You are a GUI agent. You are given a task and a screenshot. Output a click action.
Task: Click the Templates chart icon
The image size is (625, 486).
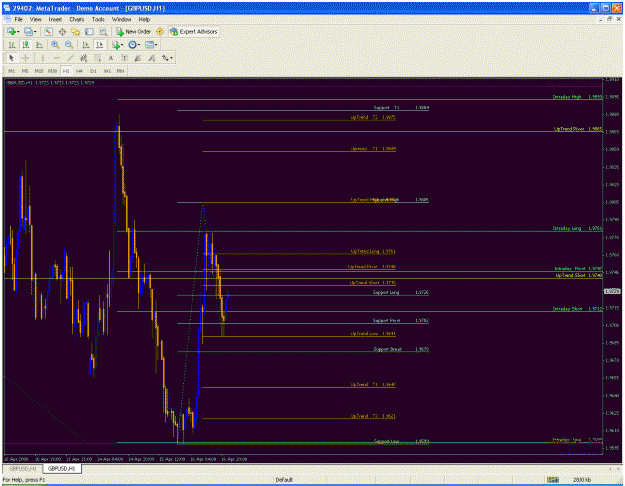pos(149,45)
